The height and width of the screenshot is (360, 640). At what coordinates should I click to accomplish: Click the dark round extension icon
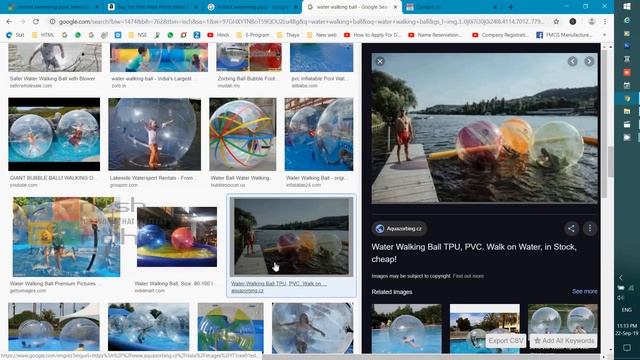(573, 21)
